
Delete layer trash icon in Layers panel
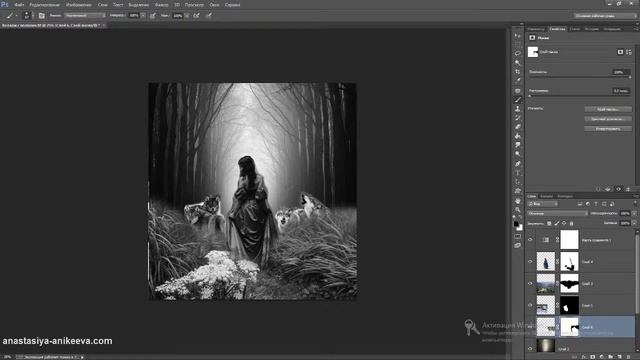coord(628,356)
